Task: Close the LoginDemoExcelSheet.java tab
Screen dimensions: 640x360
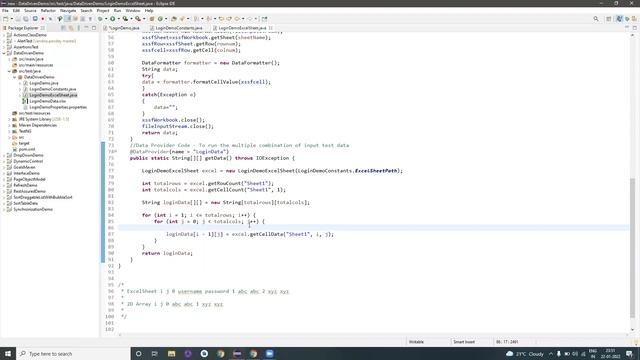Action: click(271, 28)
